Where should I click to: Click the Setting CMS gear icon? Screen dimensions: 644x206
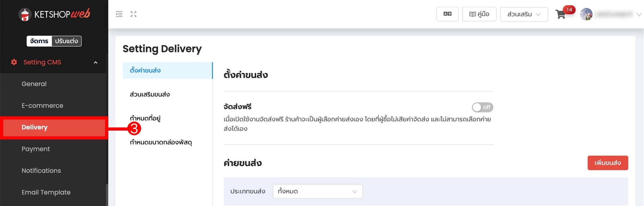point(14,62)
